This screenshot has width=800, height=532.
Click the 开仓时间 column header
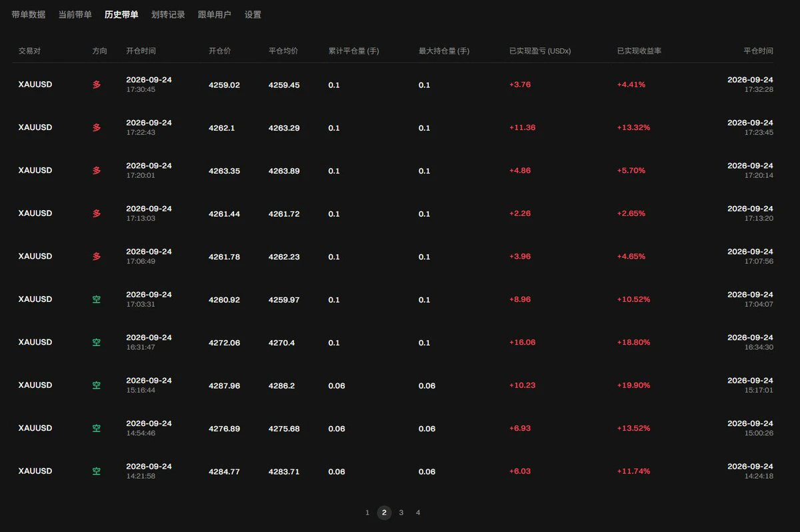(141, 51)
